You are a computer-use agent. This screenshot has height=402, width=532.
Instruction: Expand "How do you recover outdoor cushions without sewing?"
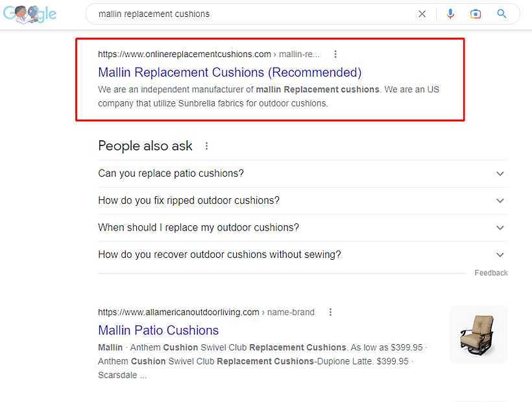(x=302, y=255)
